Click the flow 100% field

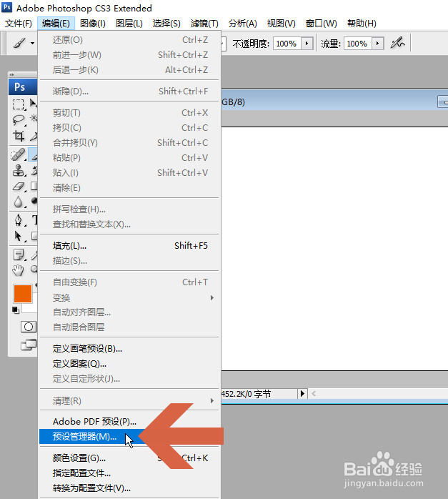[358, 44]
